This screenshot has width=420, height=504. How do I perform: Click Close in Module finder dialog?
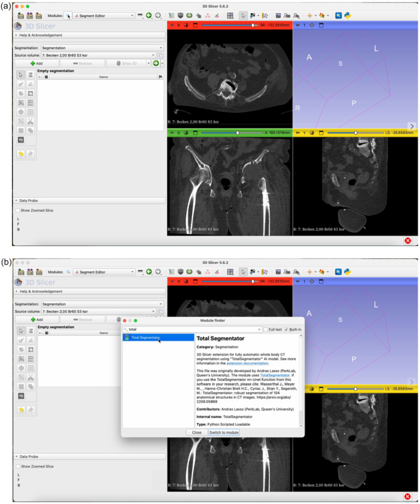(197, 432)
